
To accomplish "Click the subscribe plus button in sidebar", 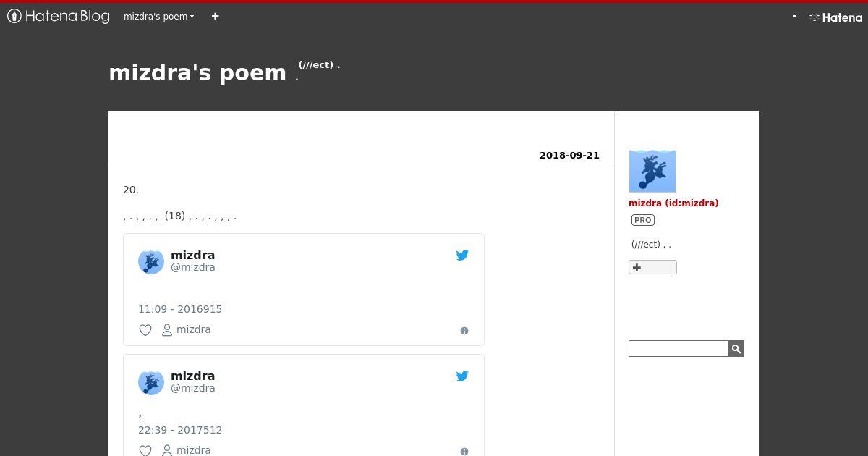I will 652,267.
